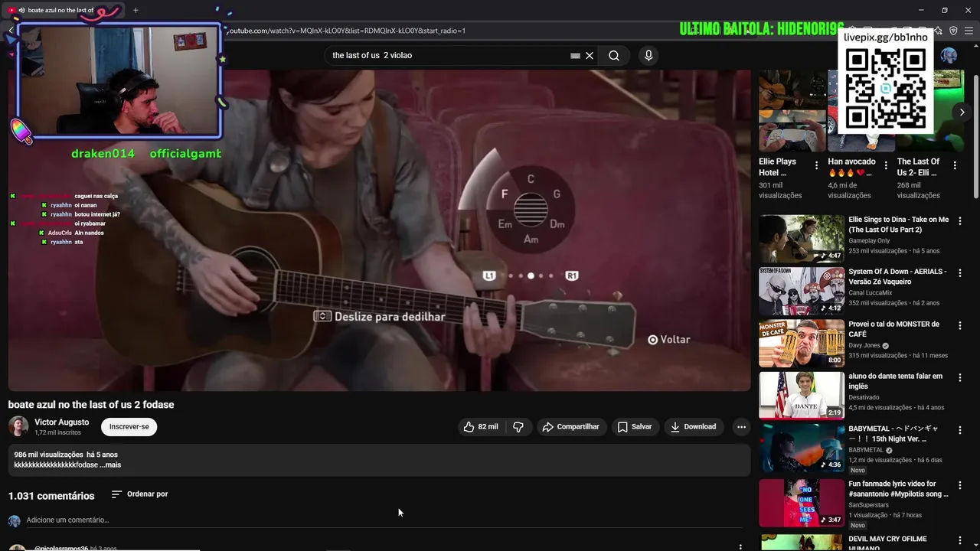This screenshot has height=551, width=980.
Task: Click the Download button
Action: 693,427
